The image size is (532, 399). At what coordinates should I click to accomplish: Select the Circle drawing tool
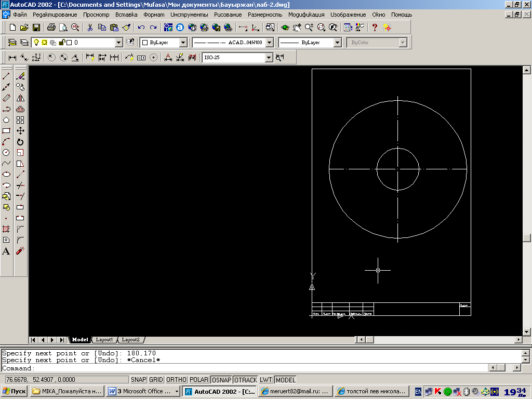pyautogui.click(x=6, y=152)
